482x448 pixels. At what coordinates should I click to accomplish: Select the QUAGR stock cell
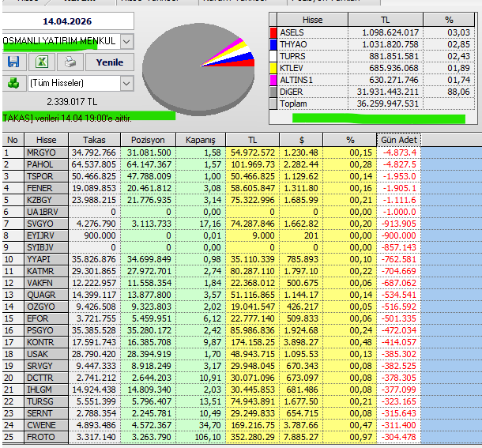tap(46, 295)
